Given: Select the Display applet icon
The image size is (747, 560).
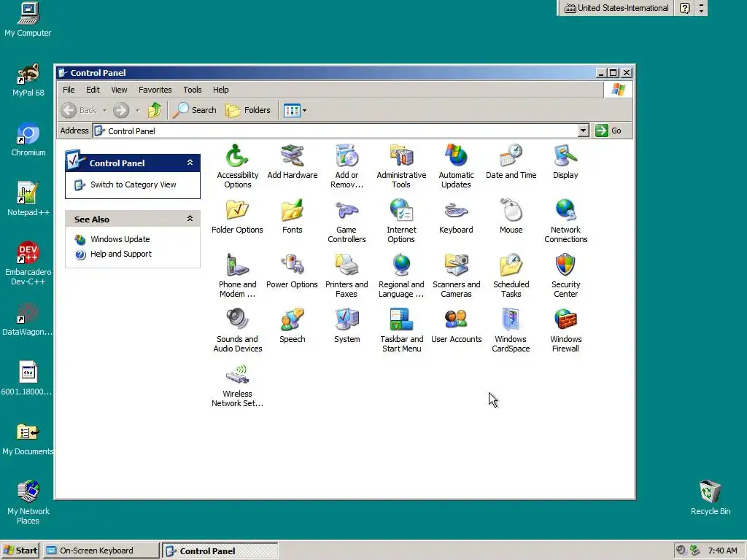Looking at the screenshot, I should [565, 162].
